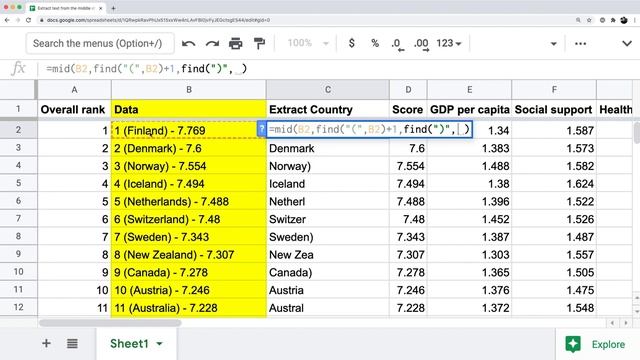This screenshot has width=640, height=360.
Task: Click the formula help question mark badge
Action: 262,129
